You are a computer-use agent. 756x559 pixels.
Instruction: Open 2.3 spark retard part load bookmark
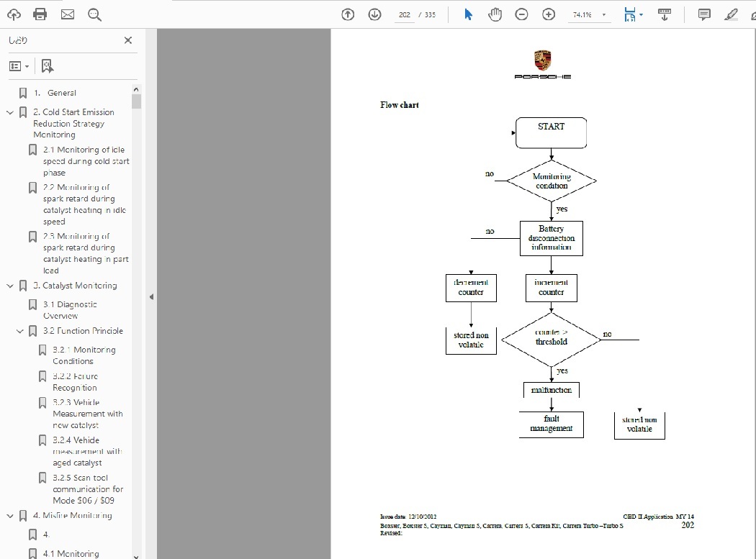86,253
